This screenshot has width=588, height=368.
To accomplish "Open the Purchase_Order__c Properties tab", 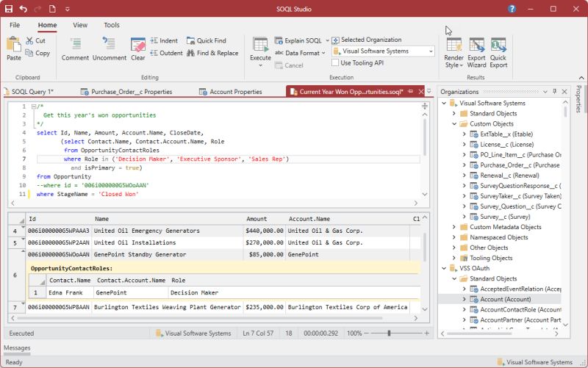I will pos(126,91).
